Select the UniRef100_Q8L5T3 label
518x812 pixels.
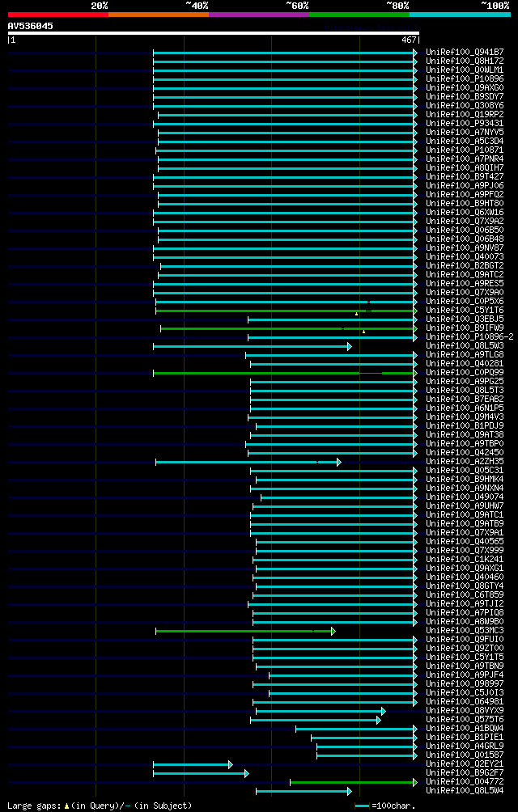465,390
